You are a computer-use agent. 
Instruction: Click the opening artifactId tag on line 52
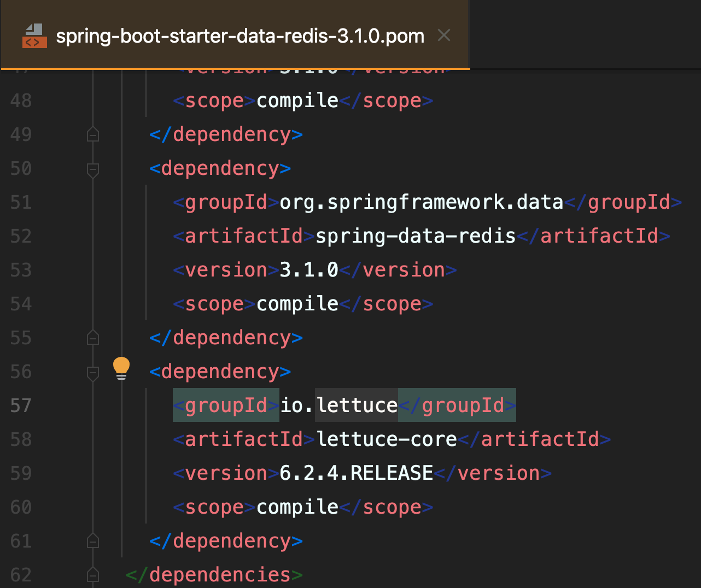pyautogui.click(x=244, y=236)
